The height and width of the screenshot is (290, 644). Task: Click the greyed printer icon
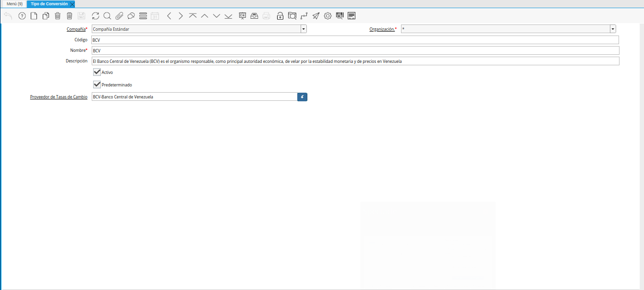click(266, 16)
